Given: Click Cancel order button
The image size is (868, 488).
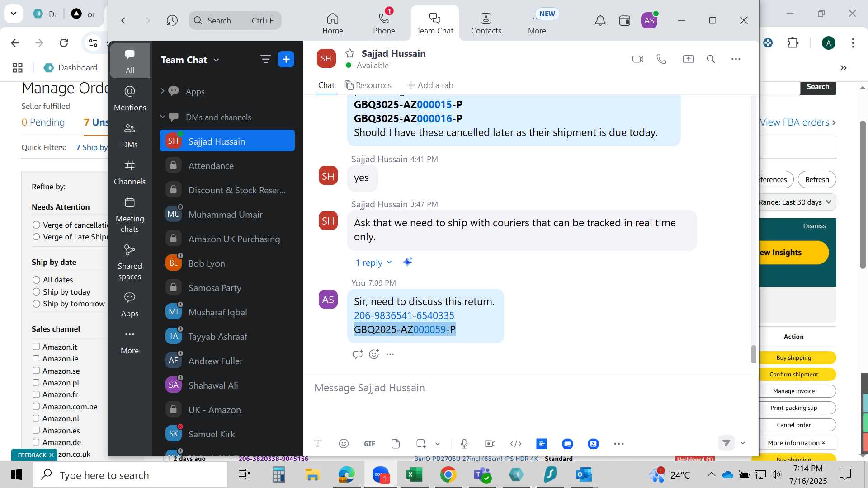Looking at the screenshot, I should tap(794, 425).
